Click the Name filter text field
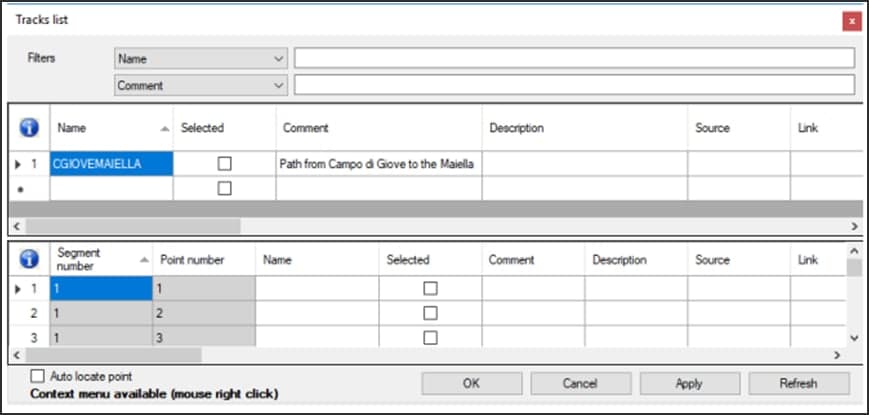 [574, 58]
